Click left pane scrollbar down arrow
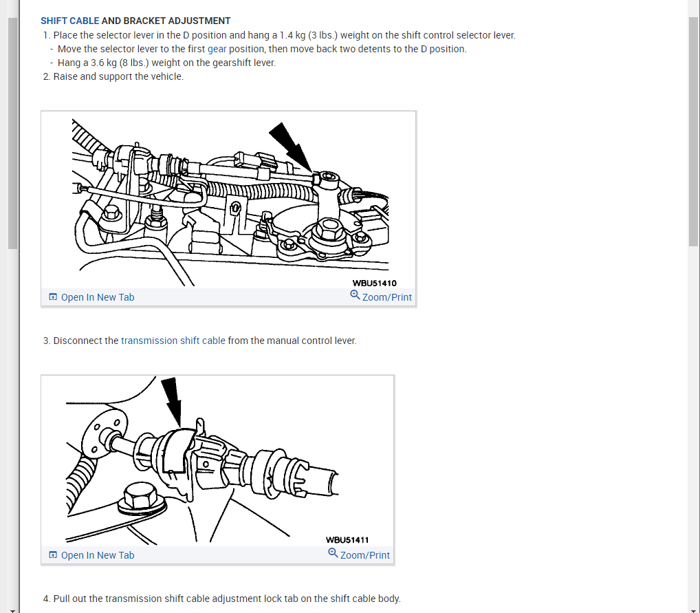This screenshot has width=700, height=613. click(x=12, y=610)
